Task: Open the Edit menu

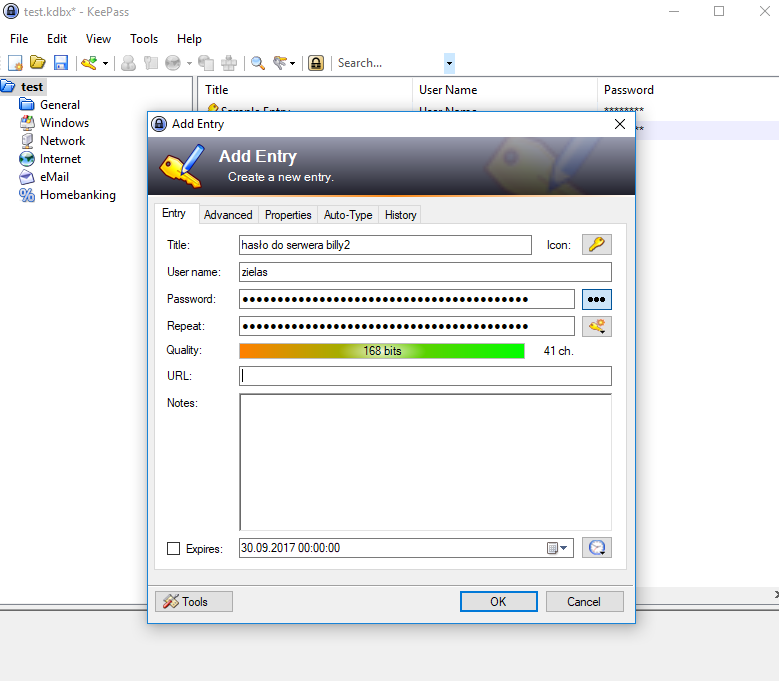Action: (57, 39)
